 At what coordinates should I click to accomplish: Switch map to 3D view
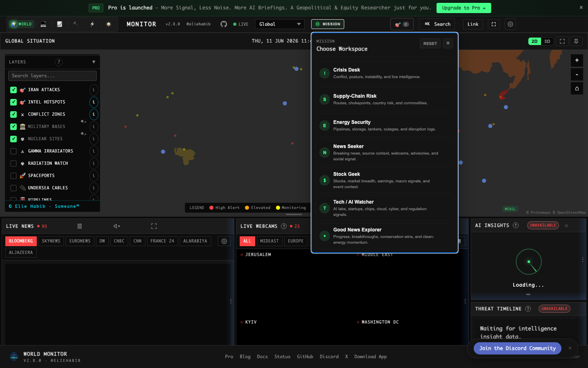(x=547, y=41)
